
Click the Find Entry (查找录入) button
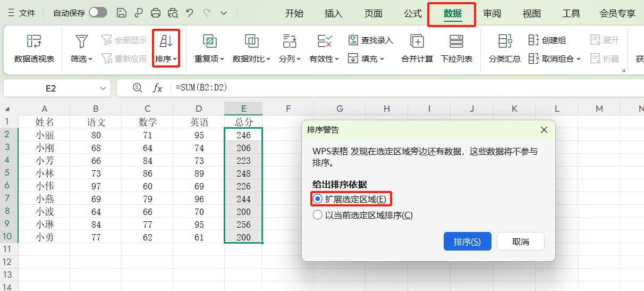click(x=371, y=40)
